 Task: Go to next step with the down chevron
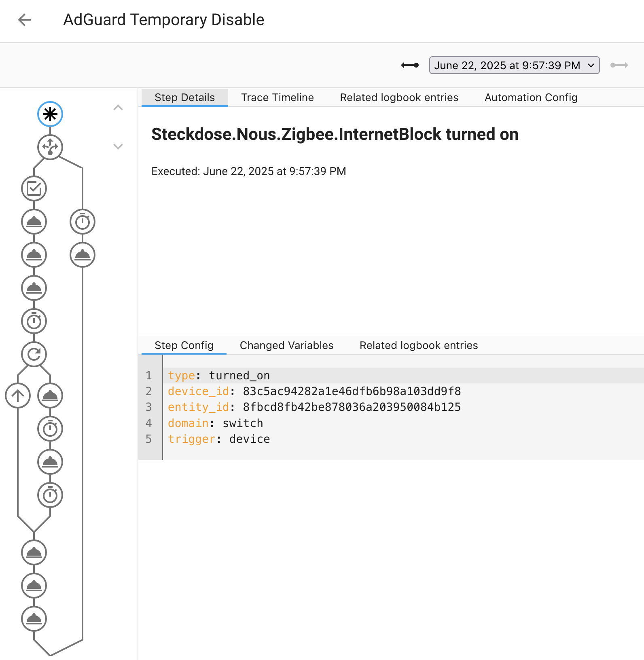[118, 146]
